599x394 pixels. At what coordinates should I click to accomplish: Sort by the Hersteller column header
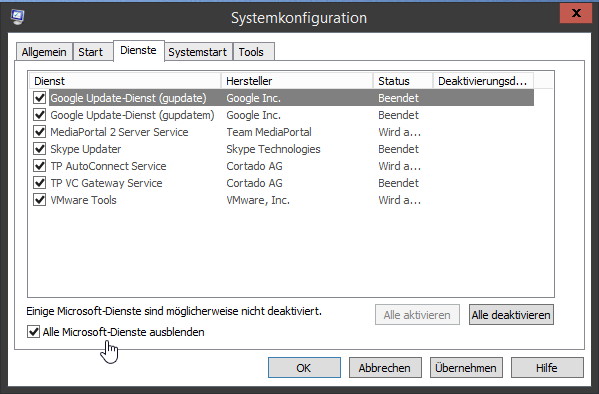(x=297, y=81)
